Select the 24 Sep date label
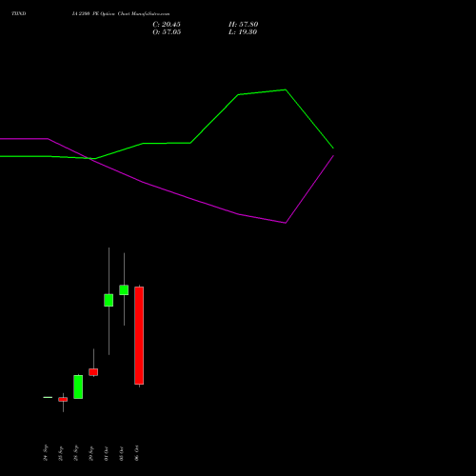 [46, 453]
